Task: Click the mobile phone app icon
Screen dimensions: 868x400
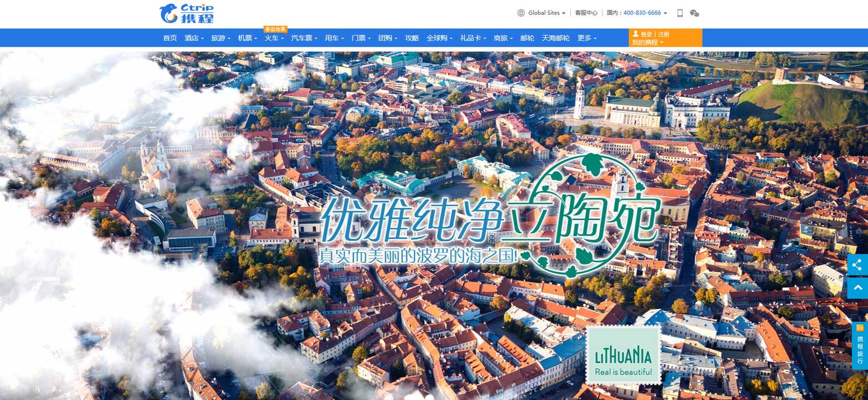Action: tap(680, 13)
